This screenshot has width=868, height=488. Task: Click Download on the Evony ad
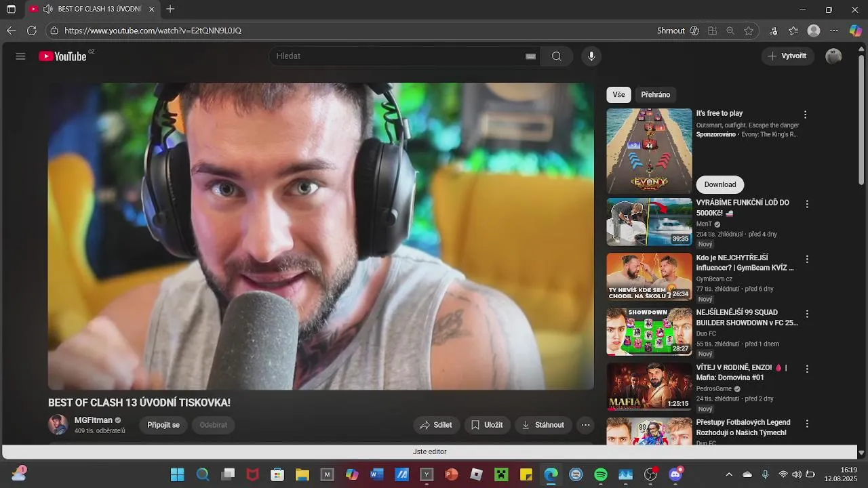720,184
